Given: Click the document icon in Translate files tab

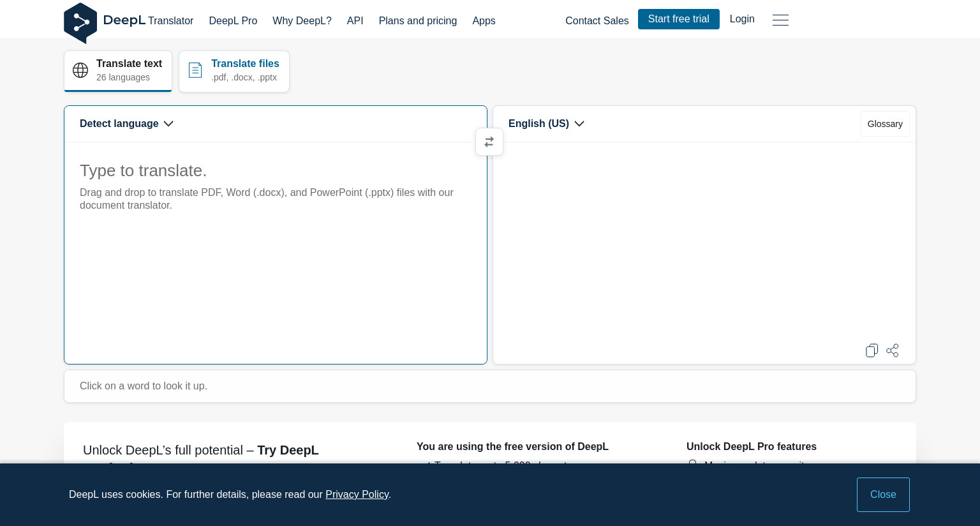Looking at the screenshot, I should 195,70.
